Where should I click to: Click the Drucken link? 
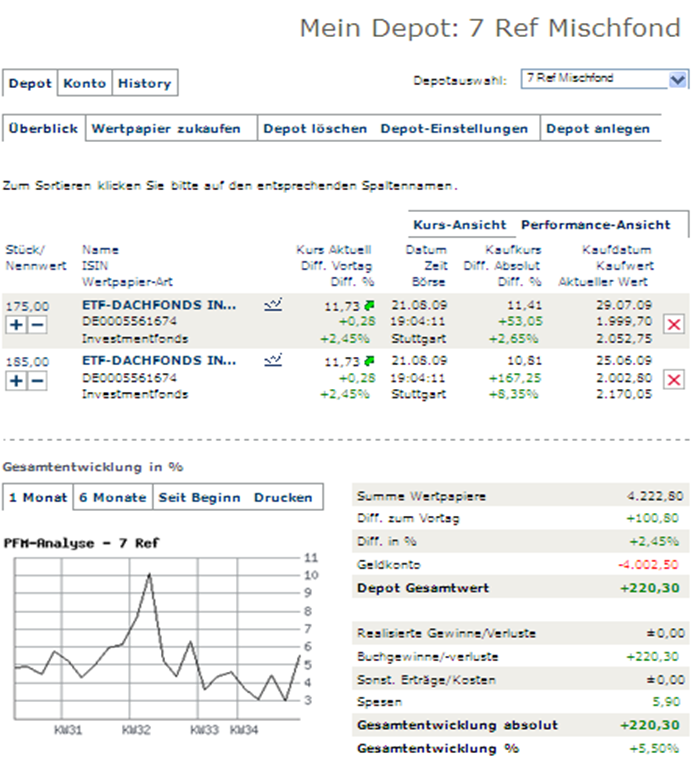(282, 497)
